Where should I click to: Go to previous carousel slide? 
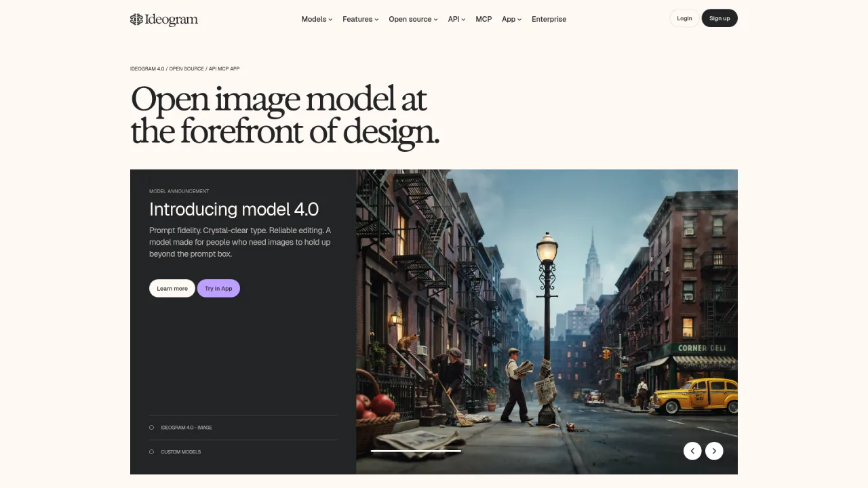692,451
